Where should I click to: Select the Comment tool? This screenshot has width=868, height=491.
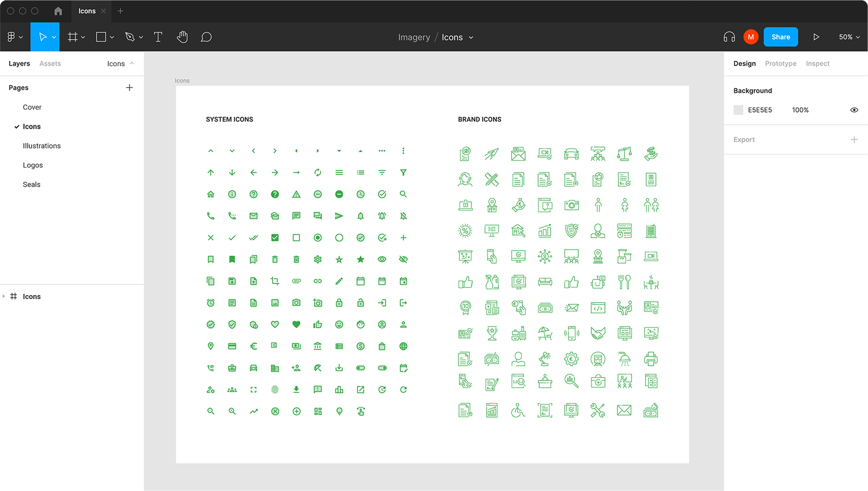[x=206, y=37]
